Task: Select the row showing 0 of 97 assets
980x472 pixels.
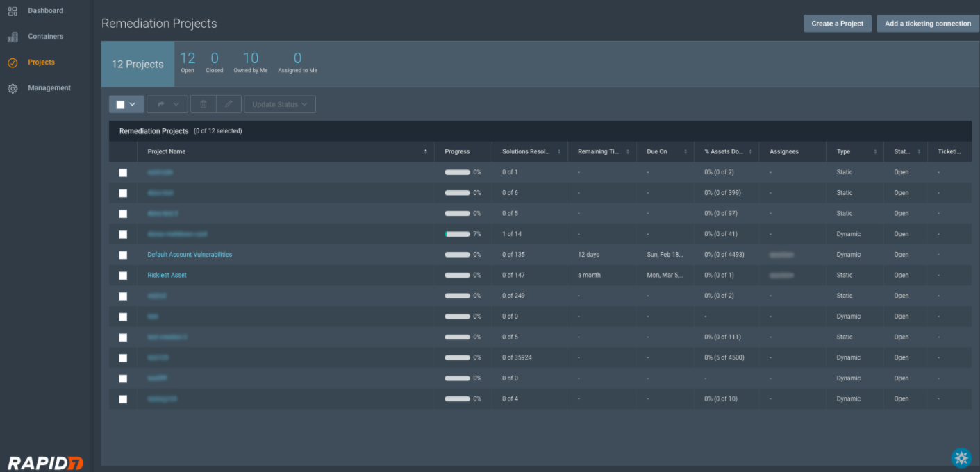Action: (123, 214)
